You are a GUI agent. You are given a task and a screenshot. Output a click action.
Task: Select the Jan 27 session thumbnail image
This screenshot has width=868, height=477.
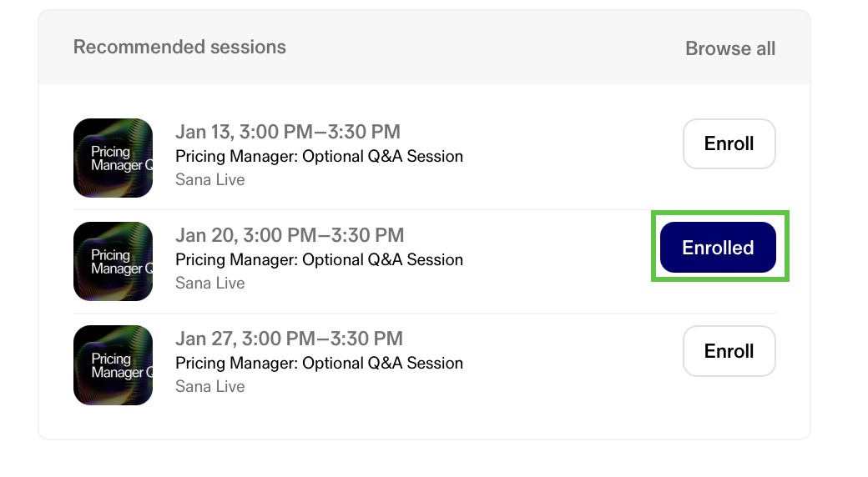(x=113, y=365)
